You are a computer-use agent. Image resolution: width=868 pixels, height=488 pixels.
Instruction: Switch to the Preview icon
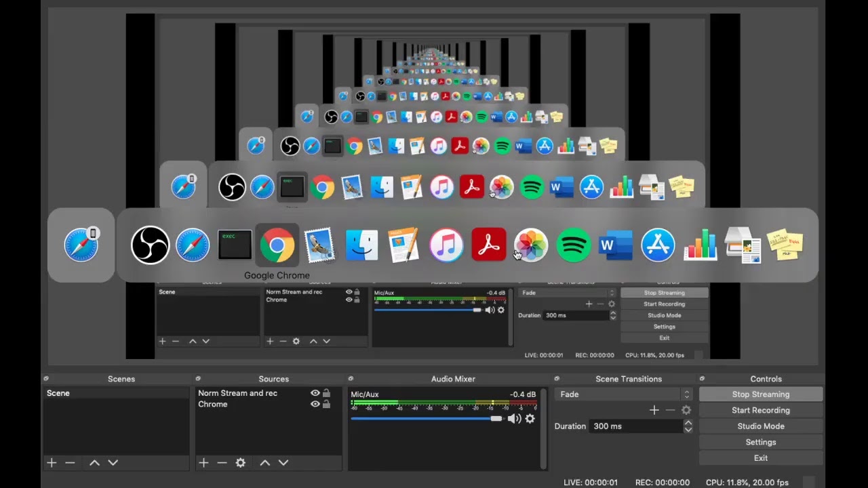tap(743, 245)
